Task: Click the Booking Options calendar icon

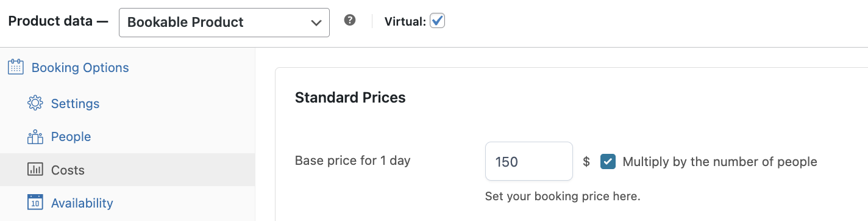Action: (x=15, y=67)
